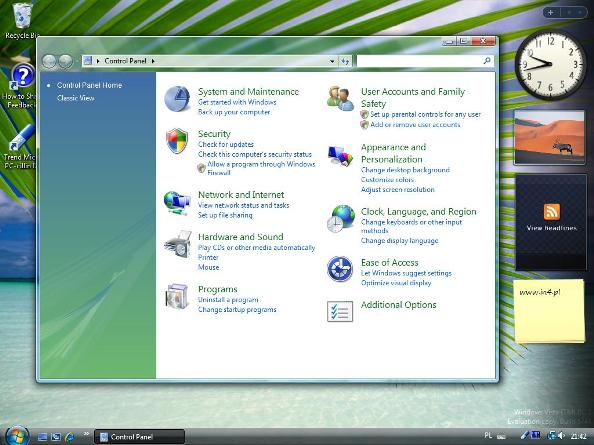This screenshot has height=445, width=594.
Task: Click Set up parental controls for any user
Action: 425,114
